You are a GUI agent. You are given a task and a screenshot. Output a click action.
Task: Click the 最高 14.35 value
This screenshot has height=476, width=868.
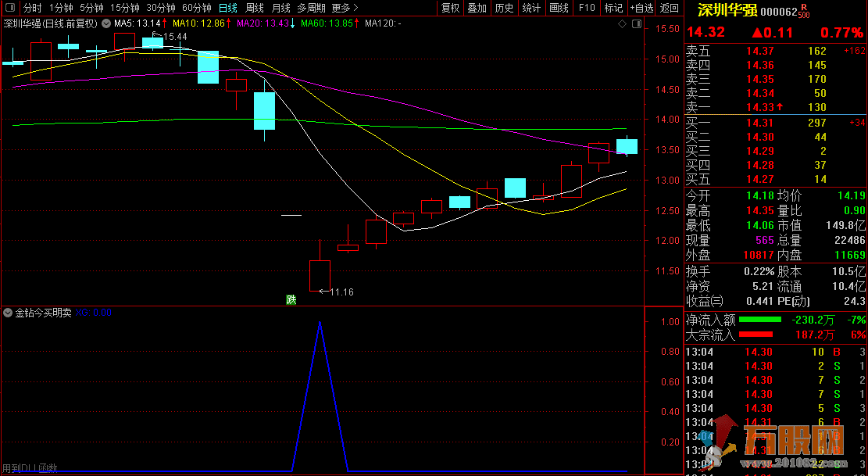point(760,211)
